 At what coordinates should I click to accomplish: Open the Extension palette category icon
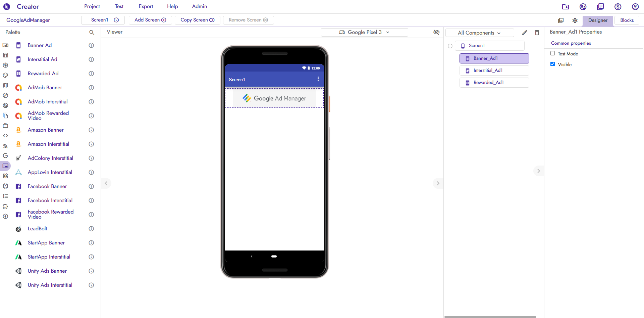point(5,206)
